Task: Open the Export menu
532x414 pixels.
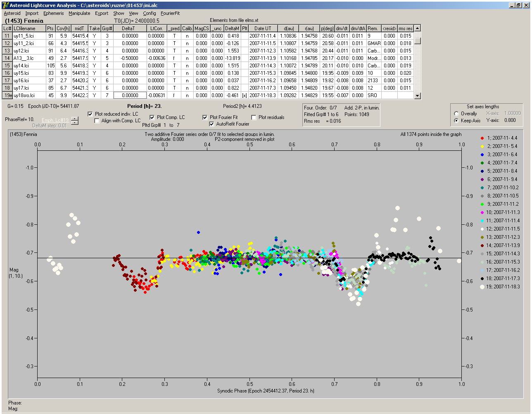Action: click(x=102, y=13)
